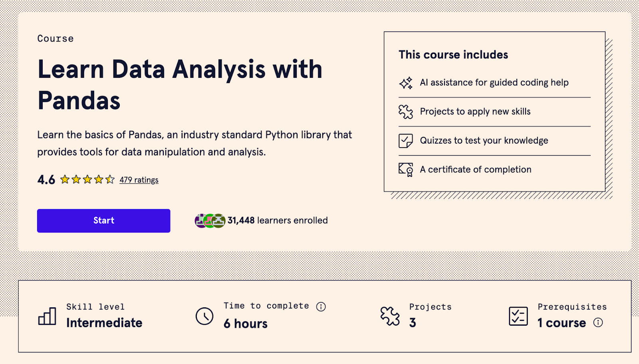Click the course description paragraph
Image resolution: width=639 pixels, height=364 pixels.
(194, 143)
